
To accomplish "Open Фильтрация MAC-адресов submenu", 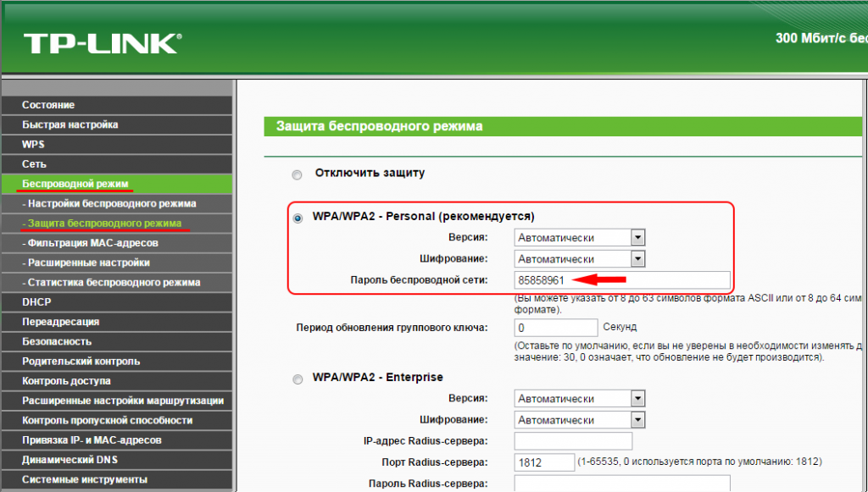I will [117, 243].
